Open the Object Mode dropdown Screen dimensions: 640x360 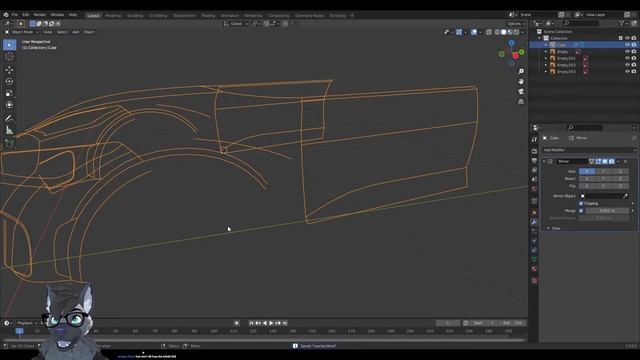[x=22, y=32]
